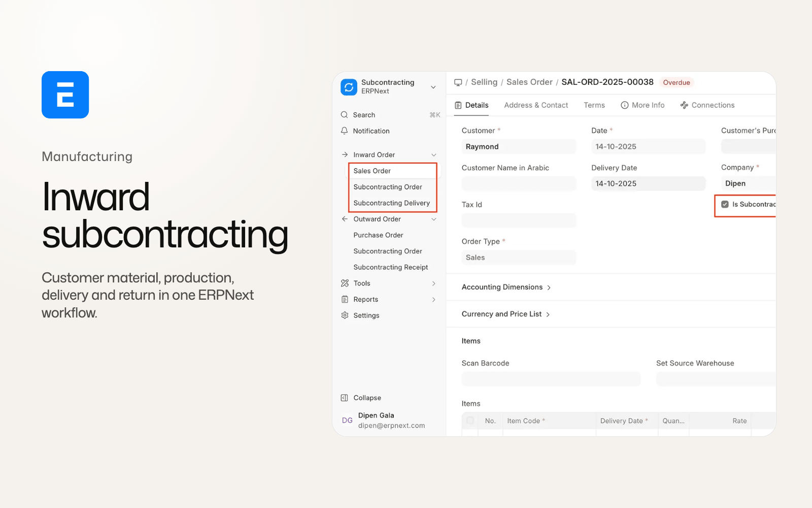Open the Company field showing Dipen
This screenshot has height=508, width=812.
click(748, 183)
